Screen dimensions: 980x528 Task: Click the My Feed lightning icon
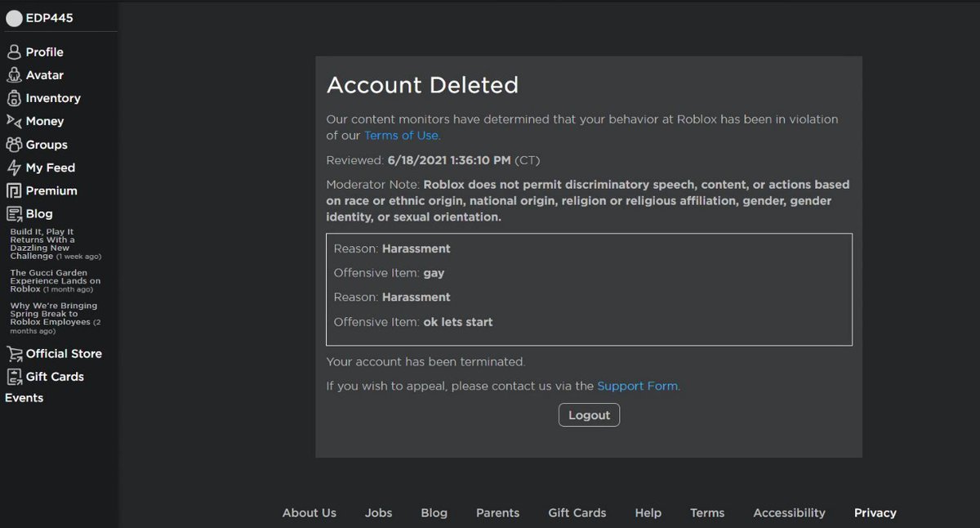[x=13, y=168]
